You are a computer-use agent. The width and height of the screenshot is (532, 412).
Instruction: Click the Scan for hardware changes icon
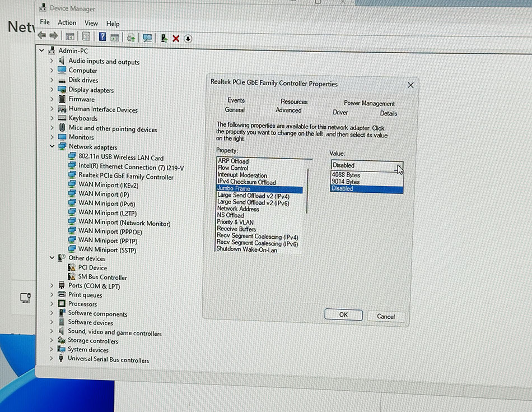point(147,38)
